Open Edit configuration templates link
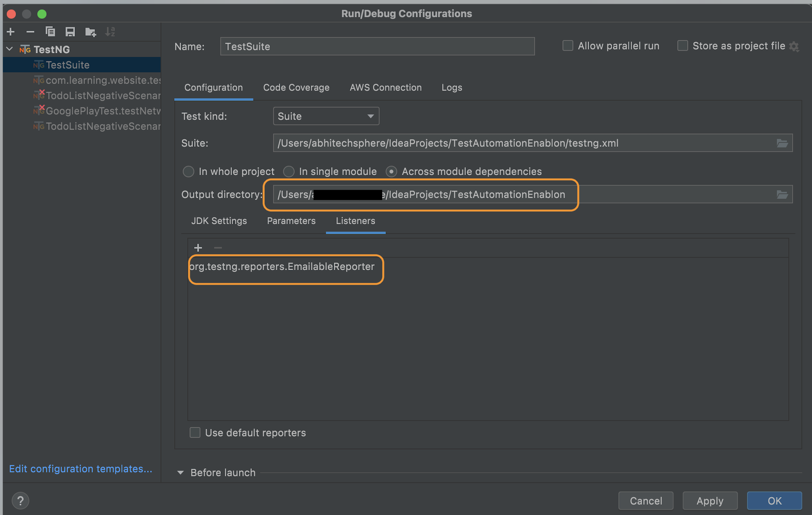The height and width of the screenshot is (515, 812). [81, 469]
